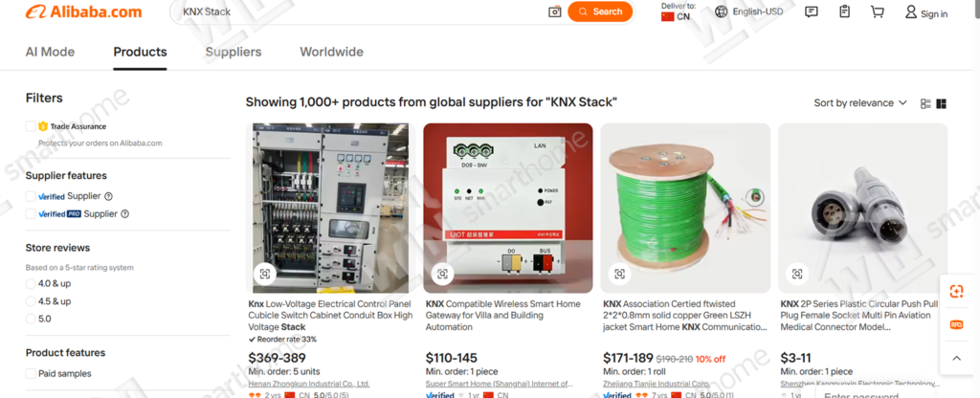
Task: Check Verified Supplier filter
Action: [31, 196]
